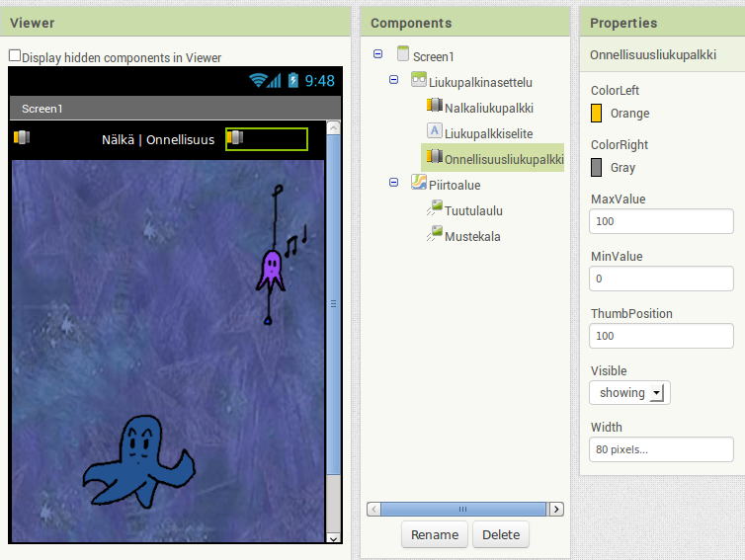Click the Delete button
Image resolution: width=745 pixels, height=560 pixels.
tap(501, 535)
